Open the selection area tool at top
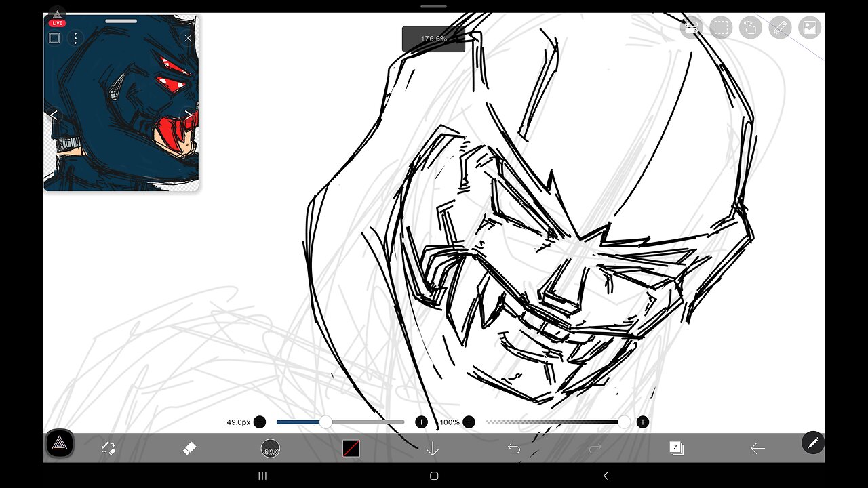The height and width of the screenshot is (488, 868). [721, 27]
